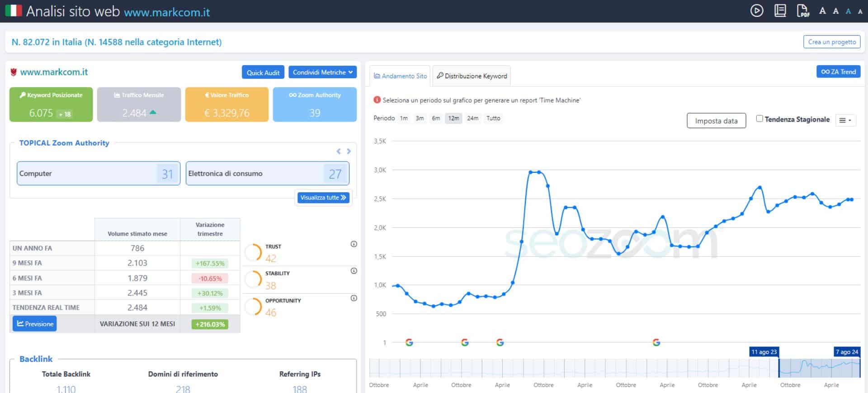Click the STABILITY info icon
This screenshot has height=393, width=868.
pos(354,271)
